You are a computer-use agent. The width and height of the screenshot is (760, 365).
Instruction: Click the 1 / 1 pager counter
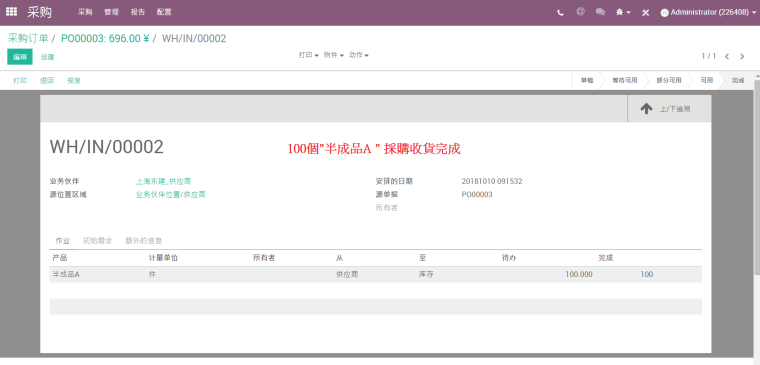pos(709,56)
